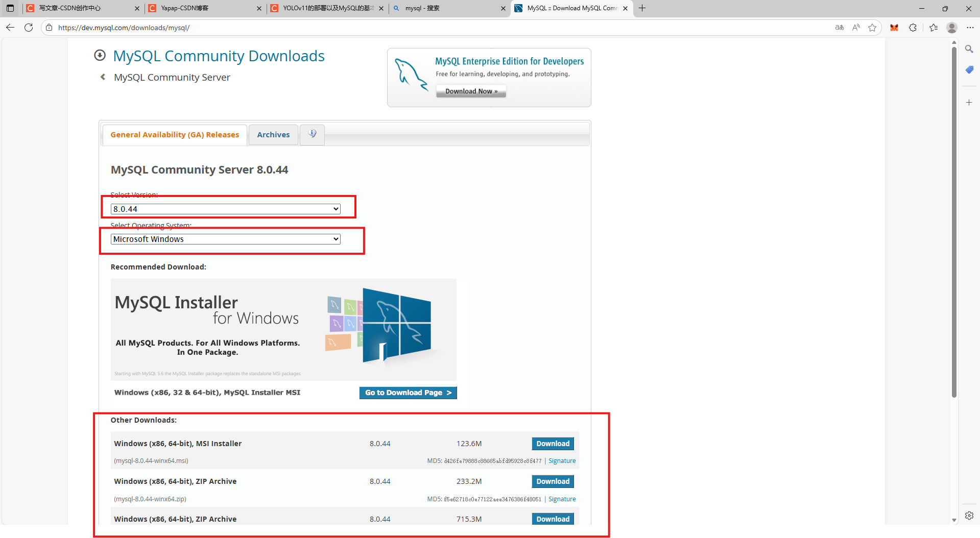Open the Microsoft Windows operating system dropdown

click(x=226, y=239)
